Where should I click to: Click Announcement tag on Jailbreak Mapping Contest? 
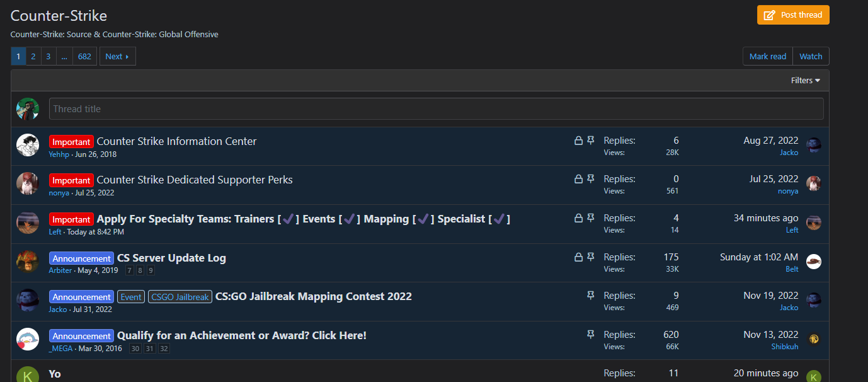(81, 297)
